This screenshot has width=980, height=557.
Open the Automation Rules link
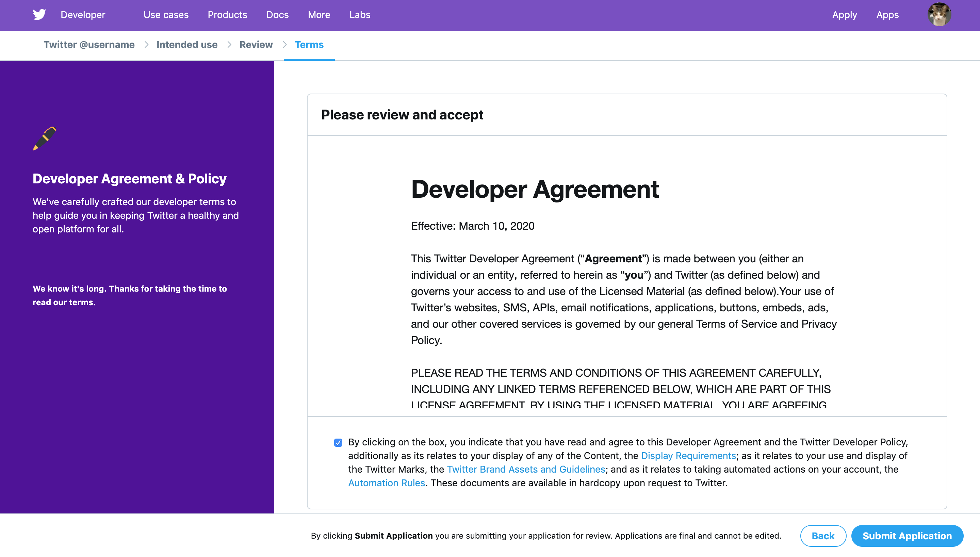tap(387, 483)
